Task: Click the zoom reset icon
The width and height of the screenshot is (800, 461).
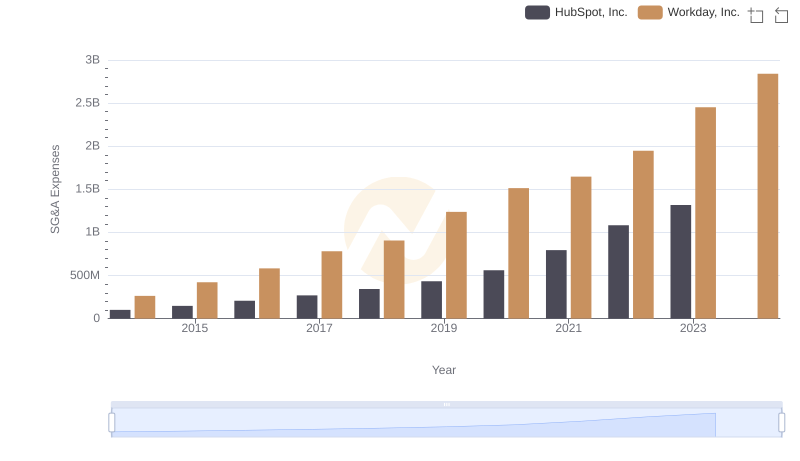Action: [x=781, y=15]
